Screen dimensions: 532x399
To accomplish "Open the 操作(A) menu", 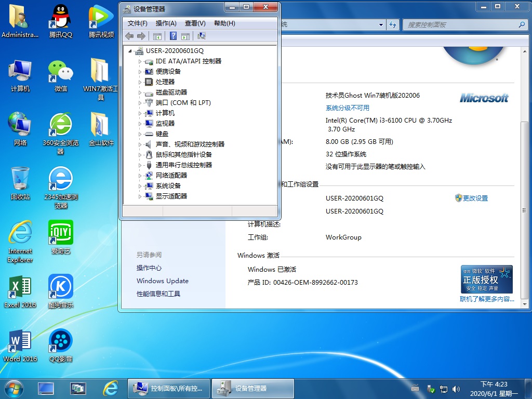I will [x=166, y=23].
